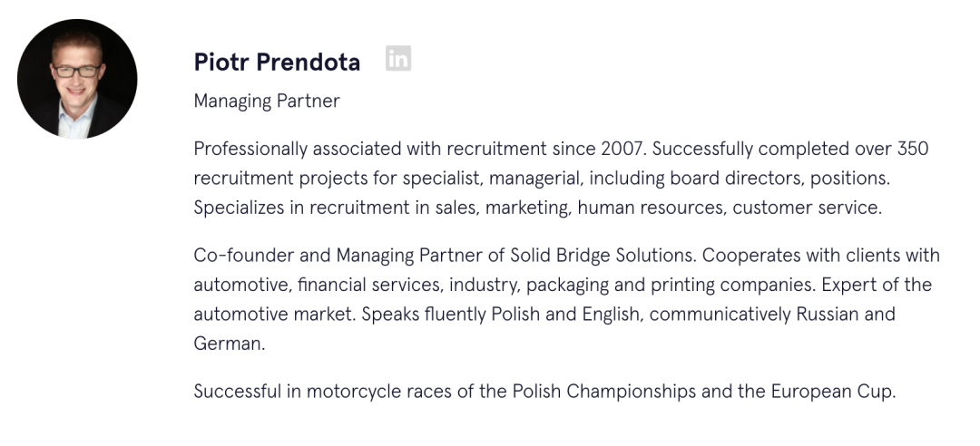This screenshot has width=980, height=446.
Task: Click the number 350 in the bio
Action: [912, 149]
